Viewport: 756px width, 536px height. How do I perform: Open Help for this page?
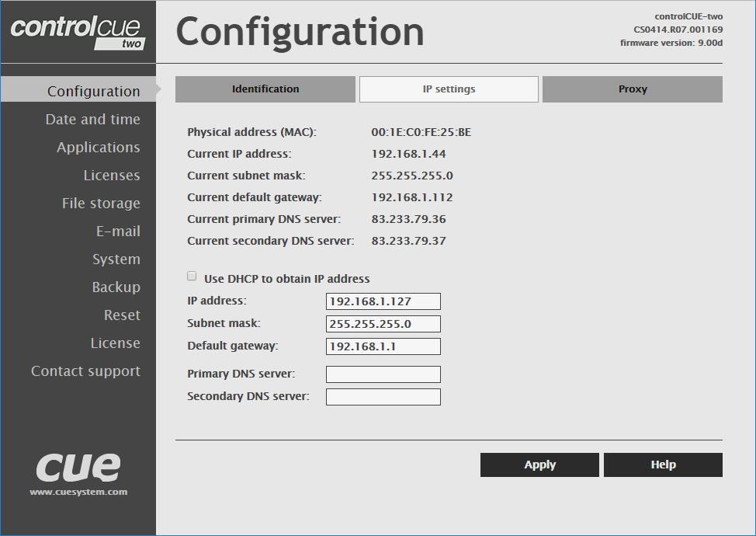coord(663,465)
